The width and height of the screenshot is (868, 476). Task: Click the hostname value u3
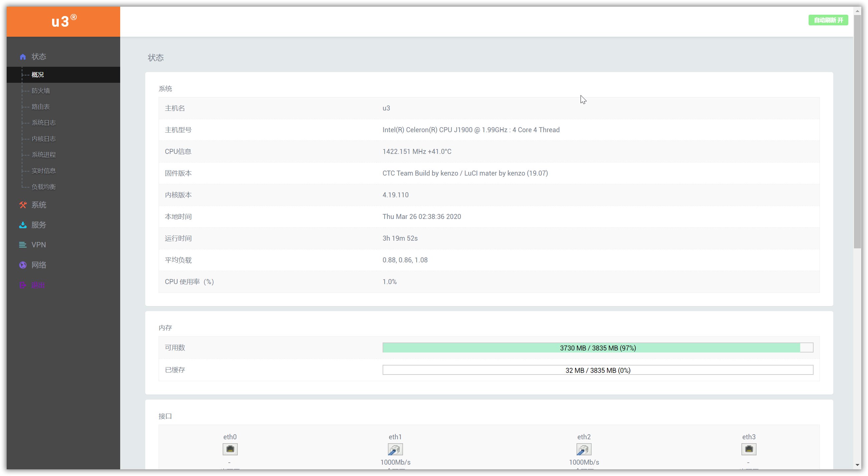click(x=386, y=108)
